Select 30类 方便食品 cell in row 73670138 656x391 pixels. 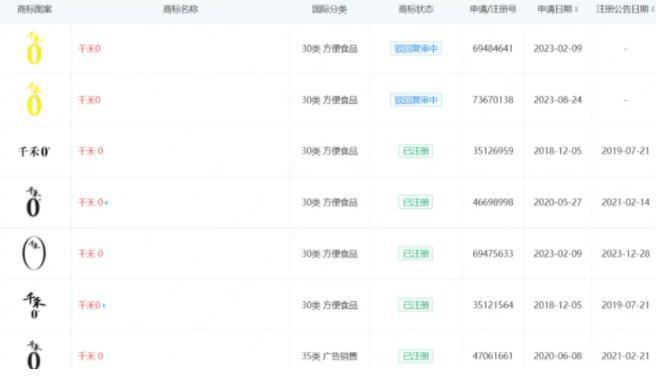pyautogui.click(x=330, y=100)
